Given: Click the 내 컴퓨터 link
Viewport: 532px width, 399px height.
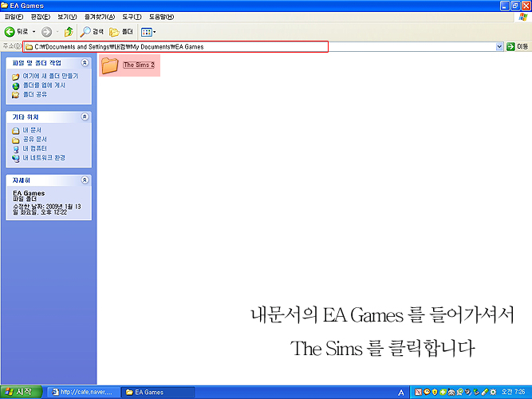Looking at the screenshot, I should pos(36,148).
